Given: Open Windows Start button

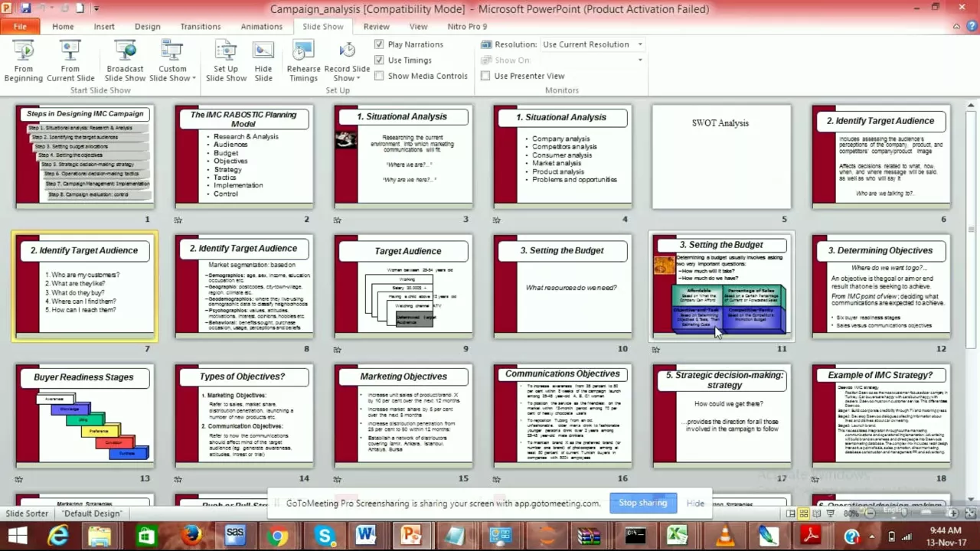Looking at the screenshot, I should point(17,535).
